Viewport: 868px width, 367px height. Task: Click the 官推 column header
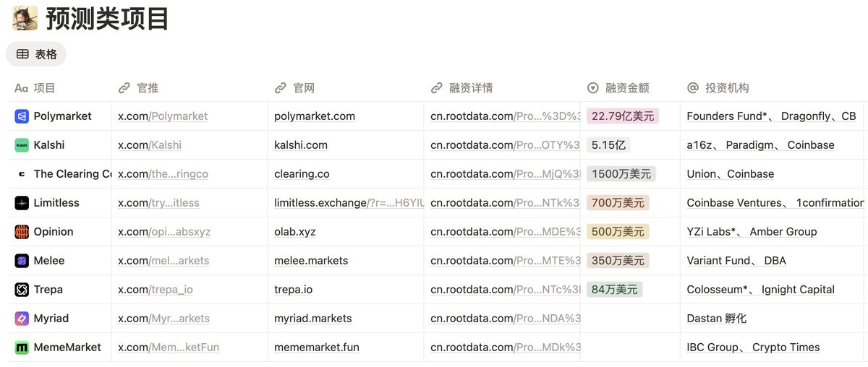(148, 88)
